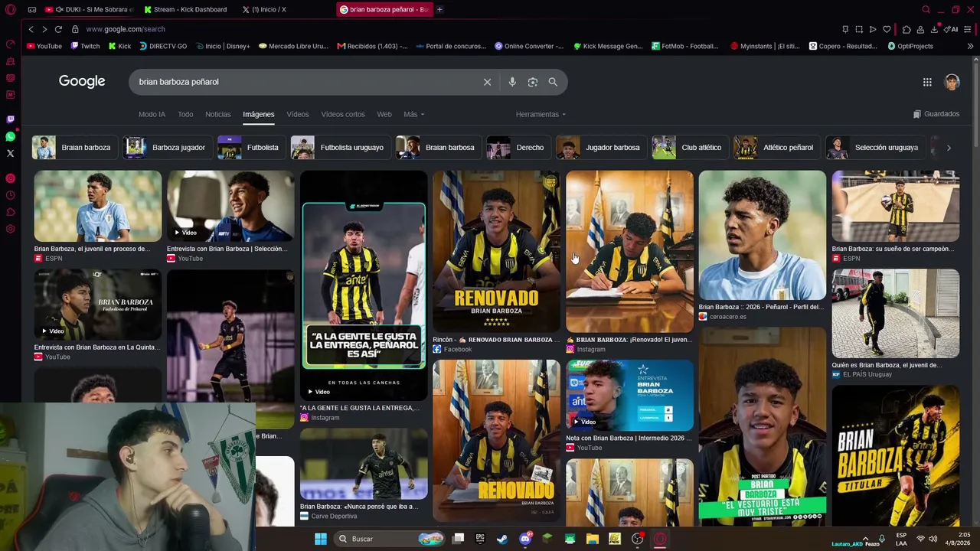Viewport: 980px width, 551px height.
Task: Open the ceroacero.es player profile image
Action: [x=763, y=235]
